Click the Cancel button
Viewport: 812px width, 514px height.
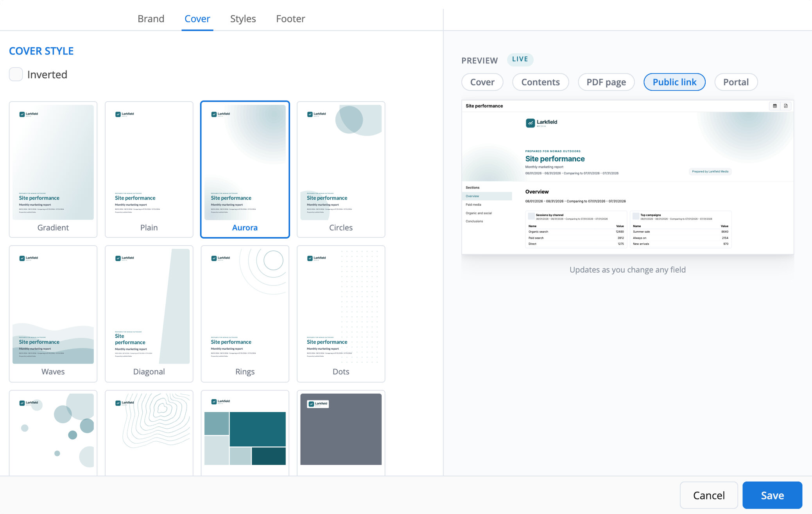pos(709,495)
